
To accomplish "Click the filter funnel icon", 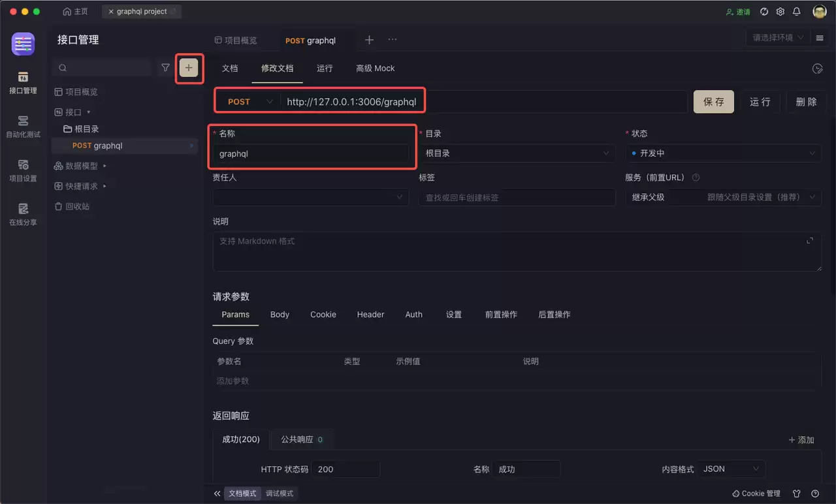I will [165, 67].
